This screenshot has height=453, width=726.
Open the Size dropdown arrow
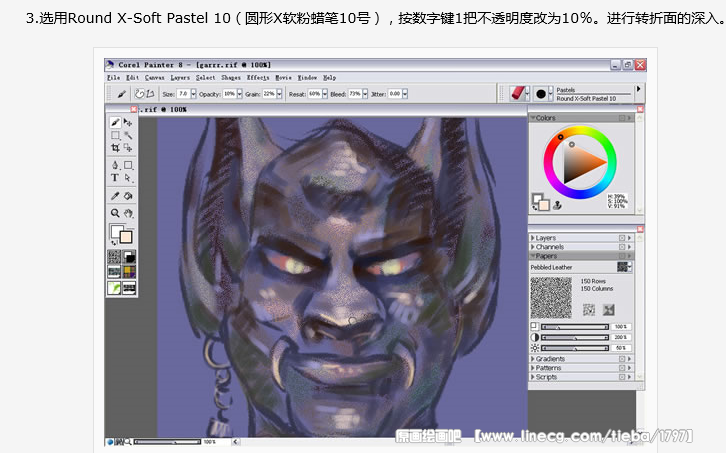coord(194,94)
